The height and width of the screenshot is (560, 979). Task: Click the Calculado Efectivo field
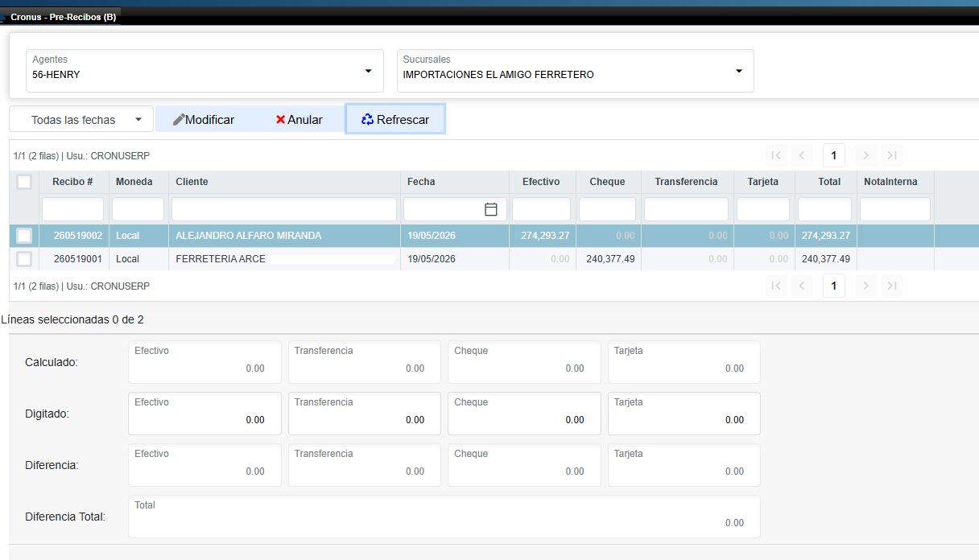[x=204, y=362]
